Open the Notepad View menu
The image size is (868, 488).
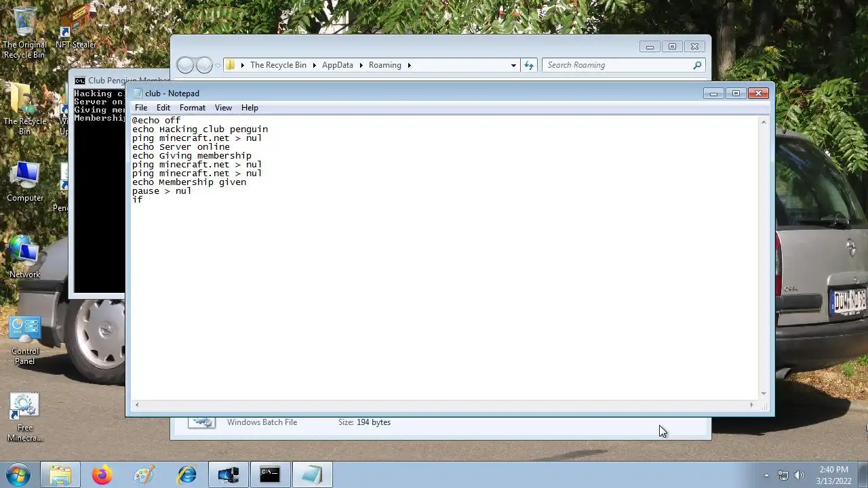tap(223, 108)
